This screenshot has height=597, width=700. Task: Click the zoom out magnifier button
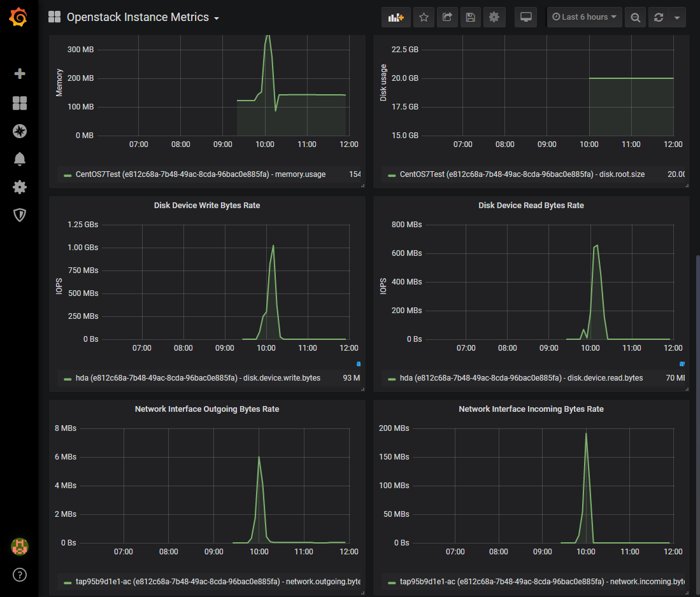point(635,17)
